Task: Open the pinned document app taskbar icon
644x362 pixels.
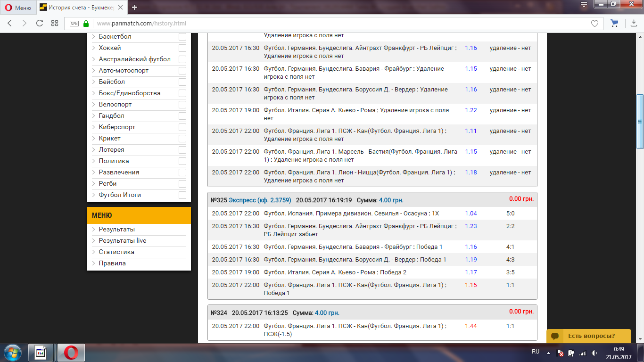Action: pyautogui.click(x=41, y=353)
